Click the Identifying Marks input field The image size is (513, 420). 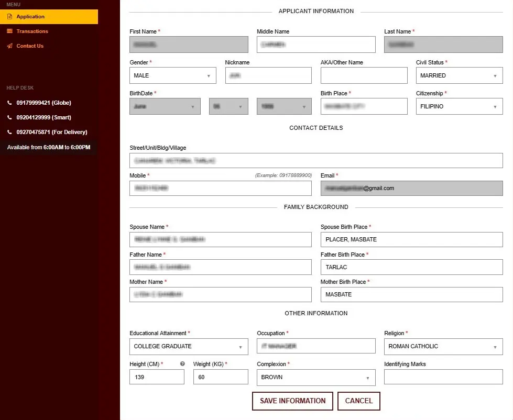(x=443, y=377)
